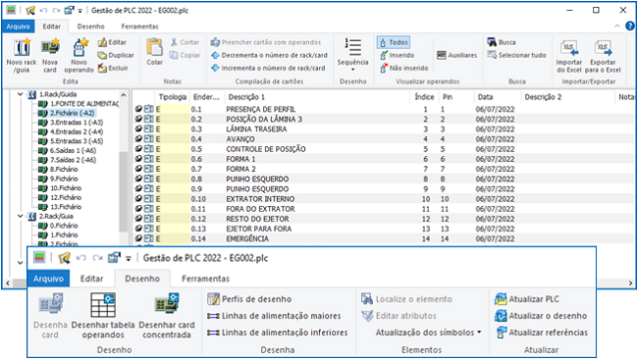Open the help question mark icon
The image size is (638, 360).
point(630,26)
